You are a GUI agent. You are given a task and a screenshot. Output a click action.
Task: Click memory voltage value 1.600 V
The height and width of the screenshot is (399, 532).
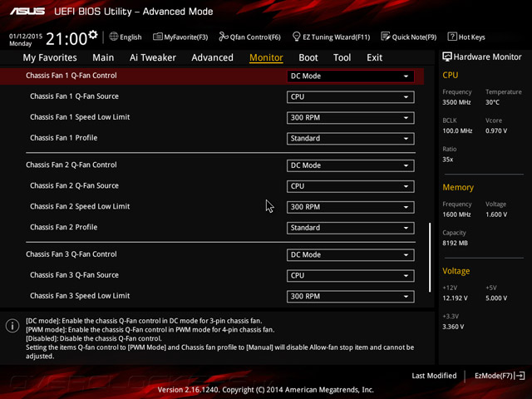click(496, 214)
